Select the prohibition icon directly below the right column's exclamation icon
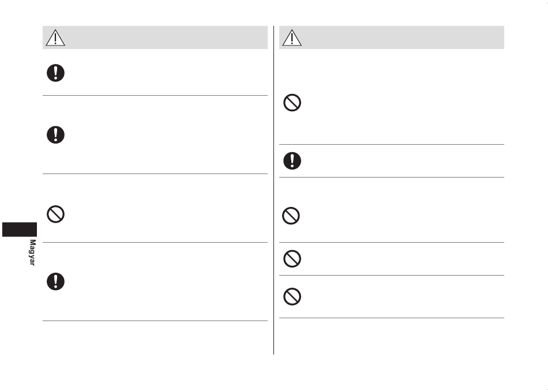The height and width of the screenshot is (392, 548). pyautogui.click(x=291, y=216)
